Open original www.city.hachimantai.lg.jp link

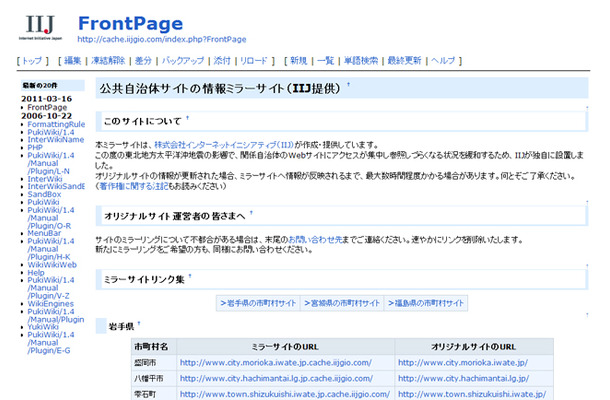463,378
